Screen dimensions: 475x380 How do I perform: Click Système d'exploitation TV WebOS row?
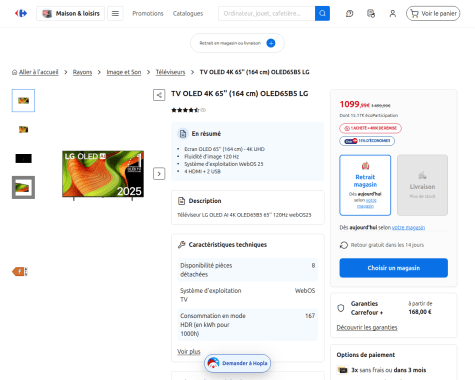[x=248, y=295]
